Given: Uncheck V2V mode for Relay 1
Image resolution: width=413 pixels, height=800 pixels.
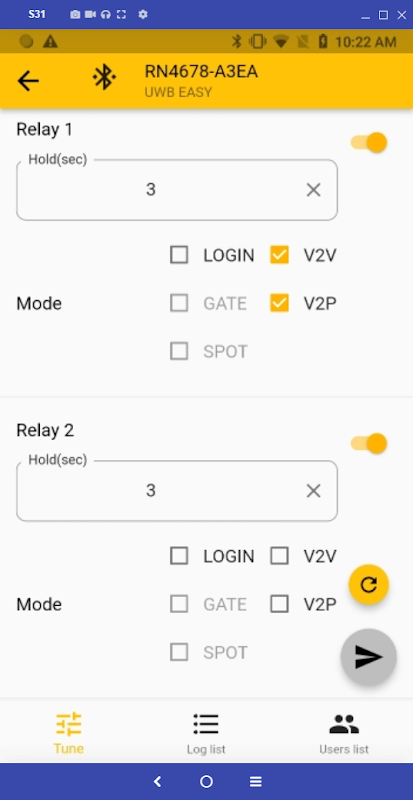Looking at the screenshot, I should pos(279,255).
